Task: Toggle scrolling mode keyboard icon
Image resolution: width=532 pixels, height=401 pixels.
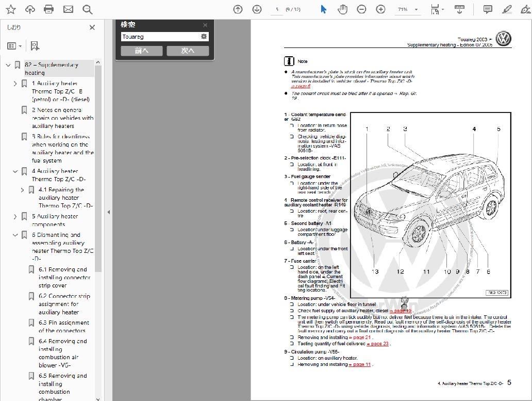Action: [x=459, y=9]
